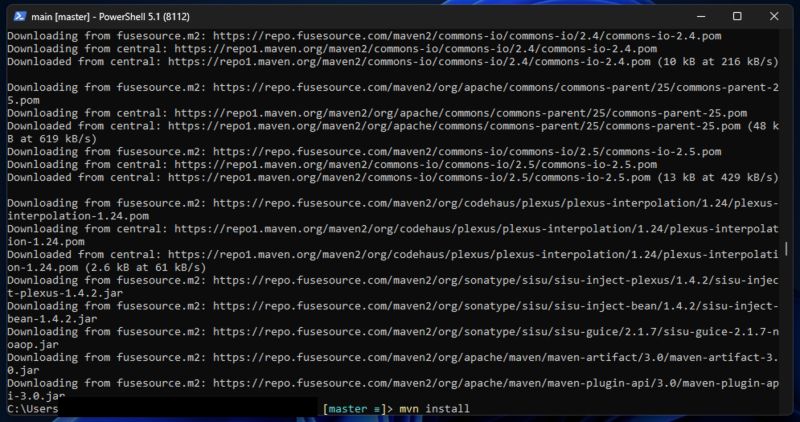Click the 'bean-1.4.2.jar' wrapped line
This screenshot has width=800, height=422.
(x=52, y=319)
